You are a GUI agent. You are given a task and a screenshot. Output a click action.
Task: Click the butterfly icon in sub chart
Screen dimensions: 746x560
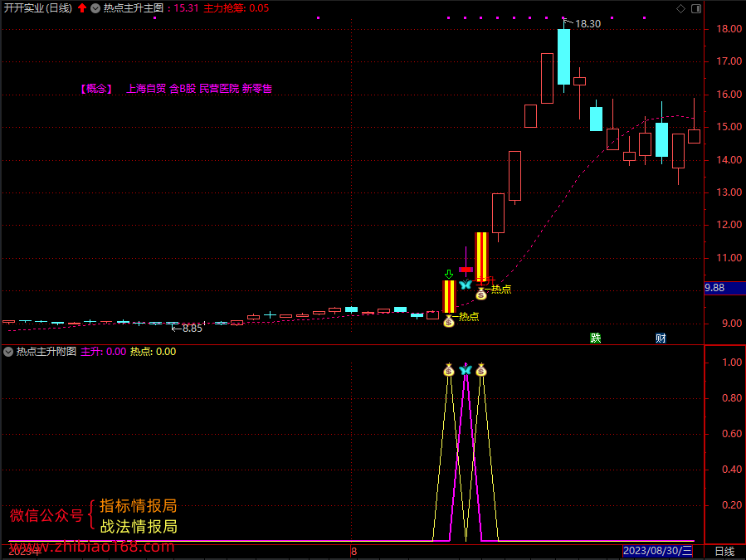click(466, 370)
